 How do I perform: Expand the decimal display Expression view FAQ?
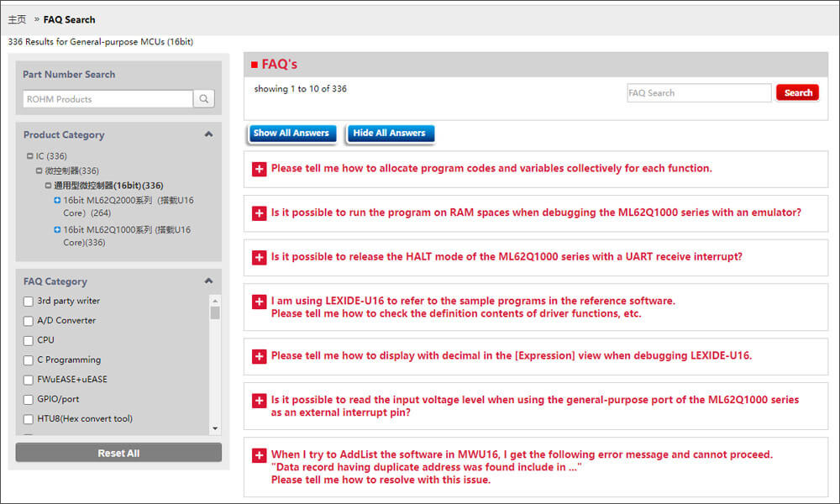point(259,356)
